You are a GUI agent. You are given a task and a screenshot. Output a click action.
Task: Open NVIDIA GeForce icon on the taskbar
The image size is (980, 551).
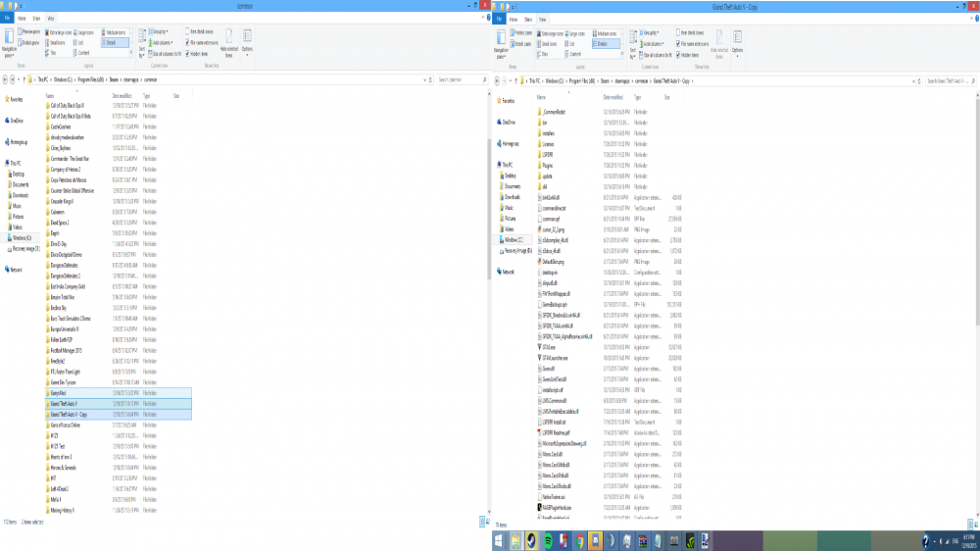tap(690, 541)
